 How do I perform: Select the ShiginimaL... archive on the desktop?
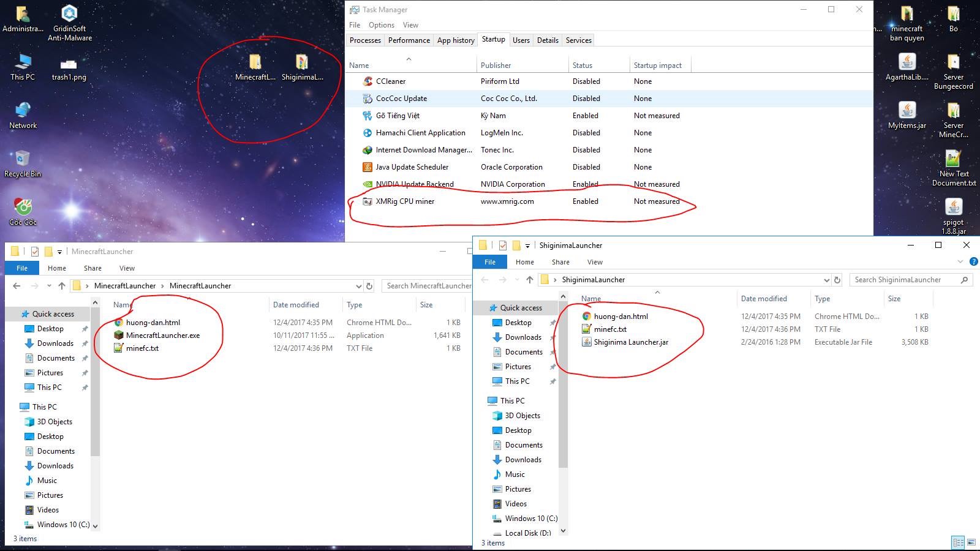[x=302, y=68]
